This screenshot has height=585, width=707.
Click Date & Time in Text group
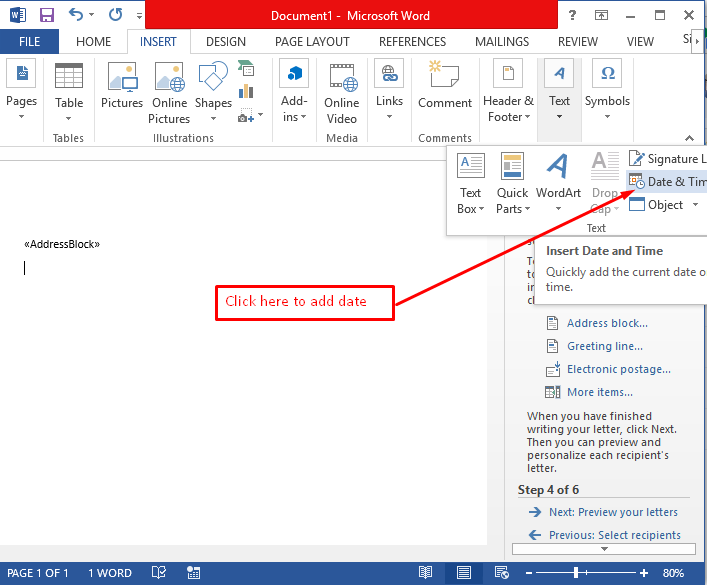click(x=667, y=181)
